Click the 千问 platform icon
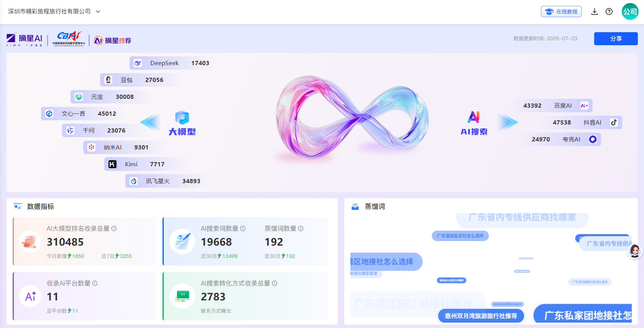The width and height of the screenshot is (644, 328). click(70, 130)
